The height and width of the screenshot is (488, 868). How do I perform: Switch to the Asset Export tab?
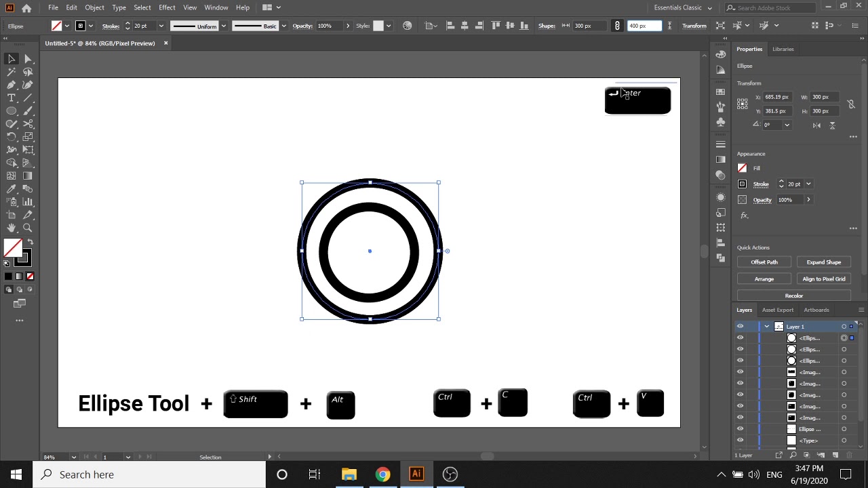point(778,310)
